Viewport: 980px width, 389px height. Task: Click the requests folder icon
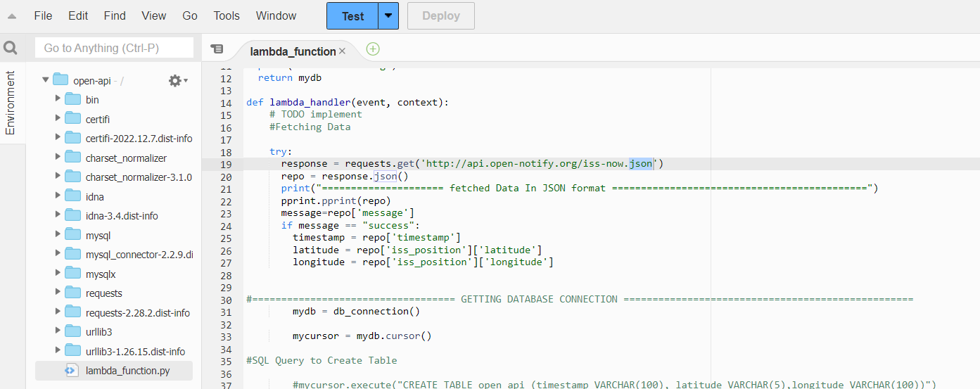click(x=73, y=293)
